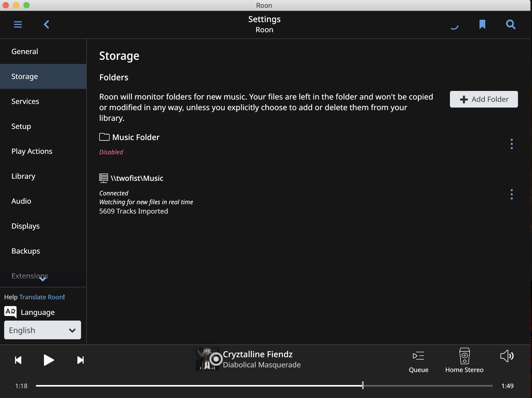Click the elapsed time 1:18

[x=21, y=386]
